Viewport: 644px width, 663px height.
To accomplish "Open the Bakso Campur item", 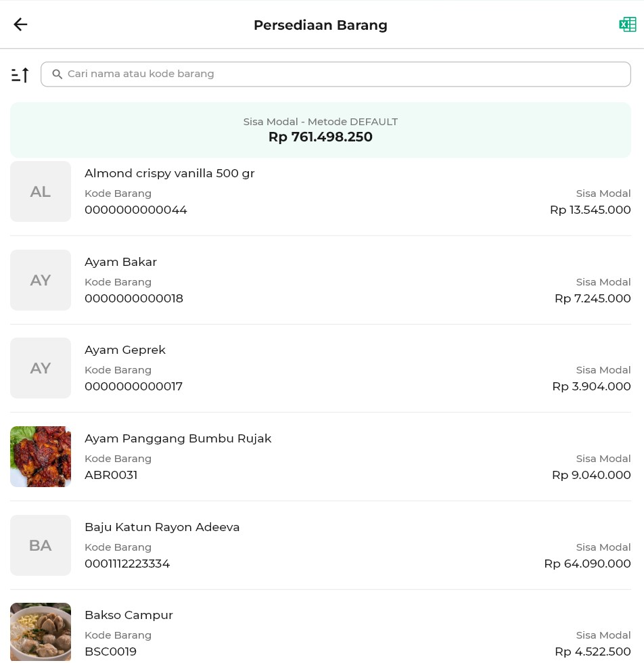I will point(129,615).
